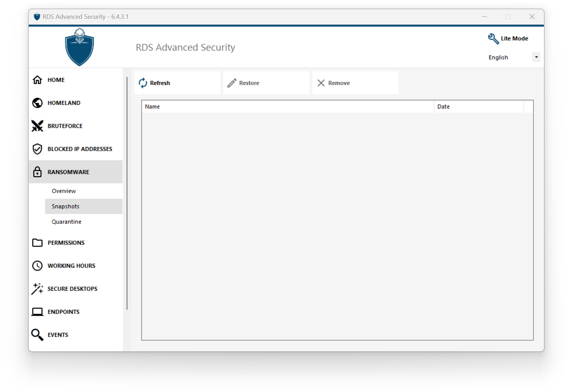Screen dimensions: 574x392
Task: Click the Home house icon
Action: pyautogui.click(x=37, y=80)
